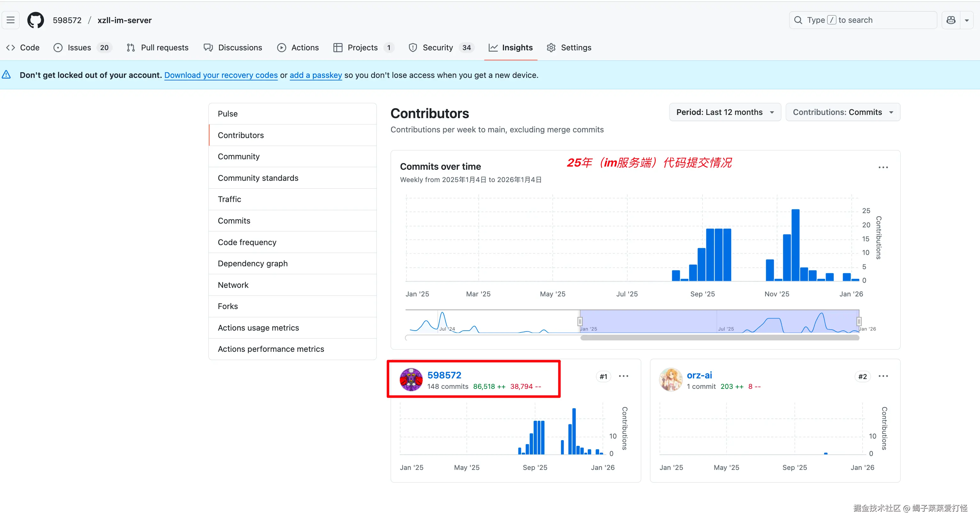Open Traffic in the Insights sidebar

[x=229, y=199]
